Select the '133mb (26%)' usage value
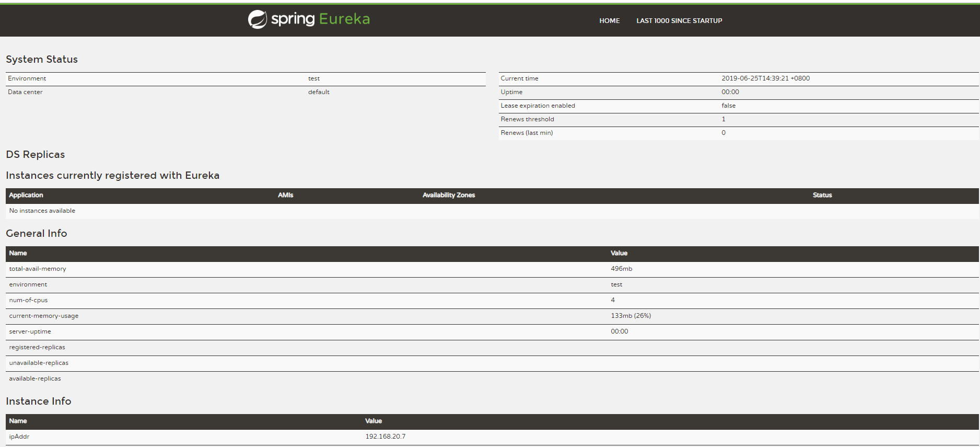This screenshot has width=980, height=447. (631, 316)
